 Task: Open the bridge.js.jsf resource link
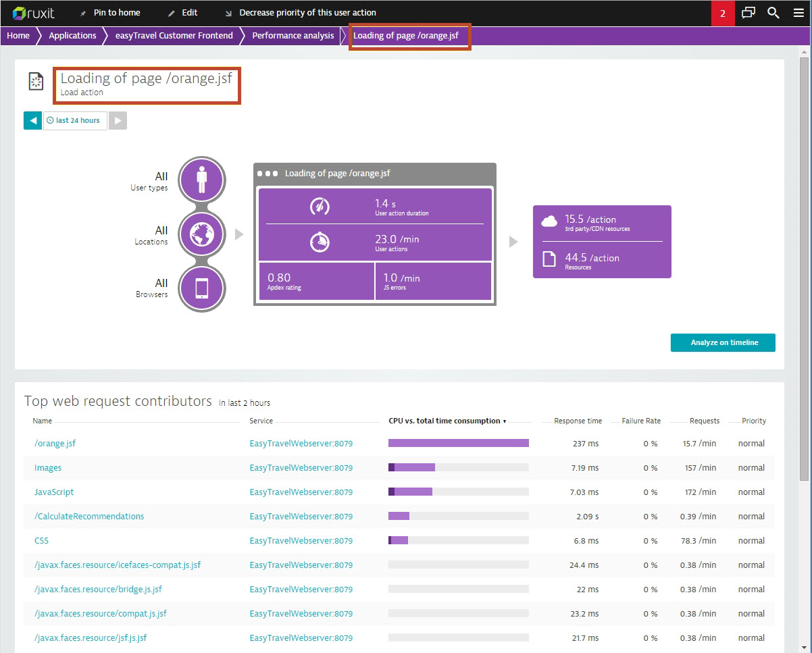(98, 590)
